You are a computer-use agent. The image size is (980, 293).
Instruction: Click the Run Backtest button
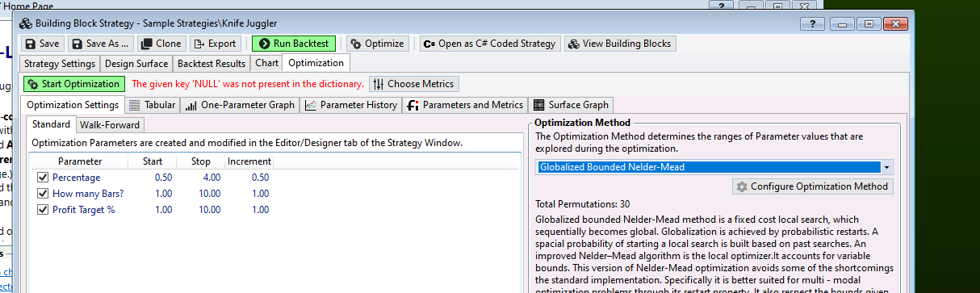[293, 44]
